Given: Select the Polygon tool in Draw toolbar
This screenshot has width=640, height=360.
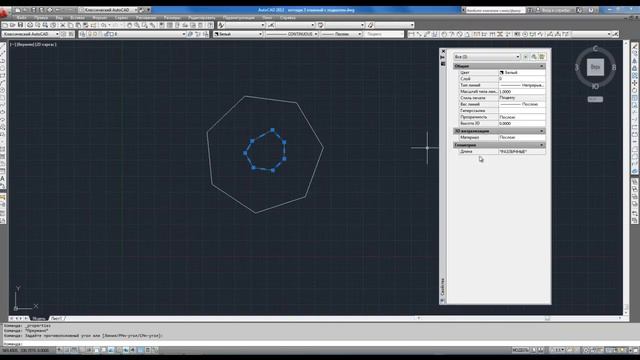Looking at the screenshot, I should (x=3, y=68).
